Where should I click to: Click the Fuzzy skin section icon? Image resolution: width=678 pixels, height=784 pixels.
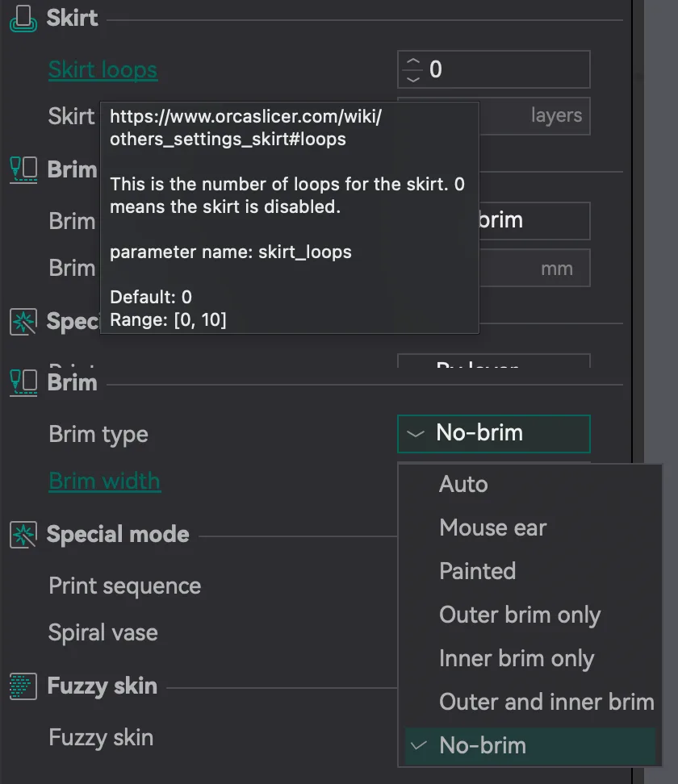[x=23, y=686]
